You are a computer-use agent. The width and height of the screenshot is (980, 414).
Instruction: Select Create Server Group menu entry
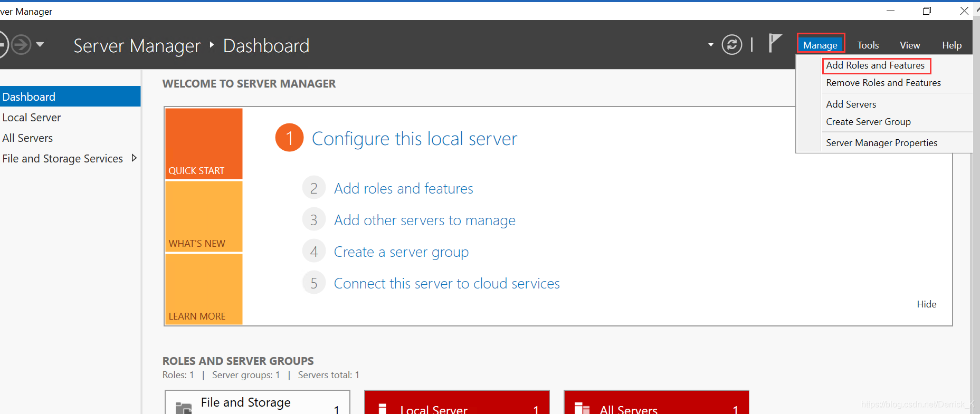(869, 122)
